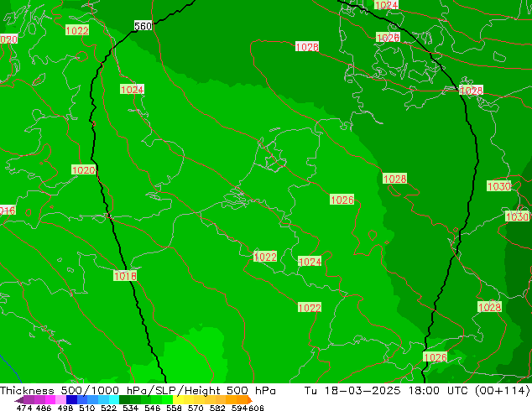
Task: Click the legend value 522
Action: pyautogui.click(x=108, y=408)
